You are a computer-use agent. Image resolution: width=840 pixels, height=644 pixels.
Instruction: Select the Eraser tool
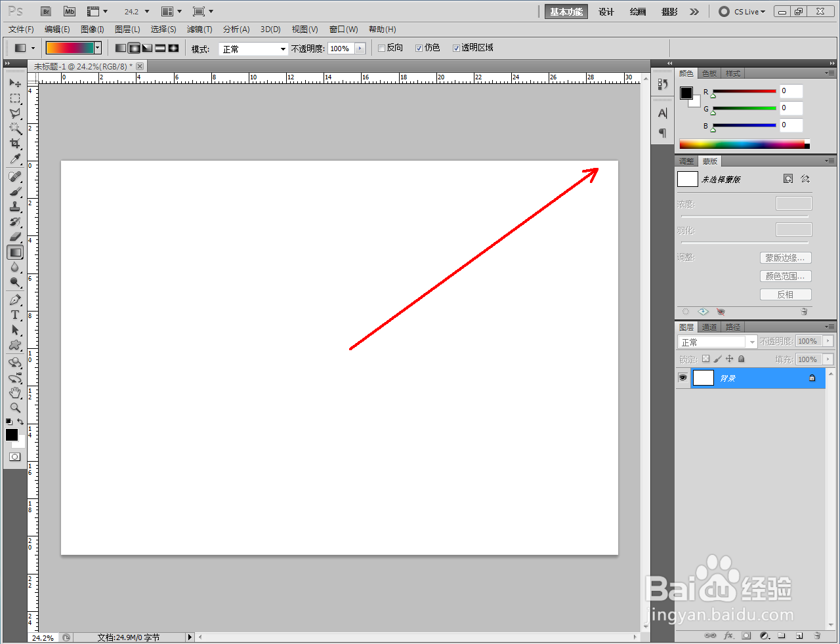tap(15, 237)
